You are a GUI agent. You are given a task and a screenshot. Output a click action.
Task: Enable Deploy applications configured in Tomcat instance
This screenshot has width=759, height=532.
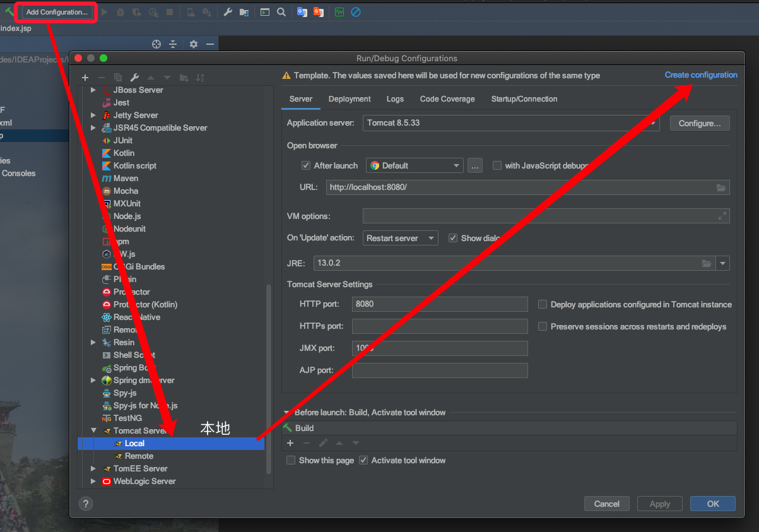(543, 304)
